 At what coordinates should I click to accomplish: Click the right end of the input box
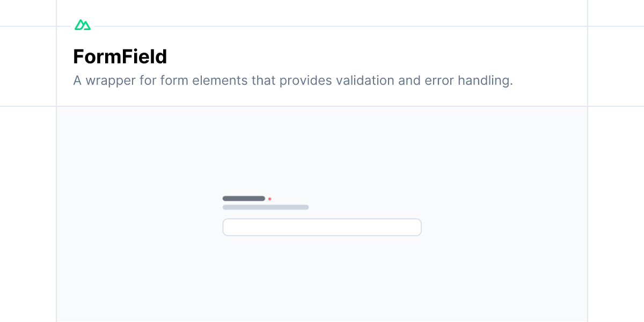click(x=416, y=227)
